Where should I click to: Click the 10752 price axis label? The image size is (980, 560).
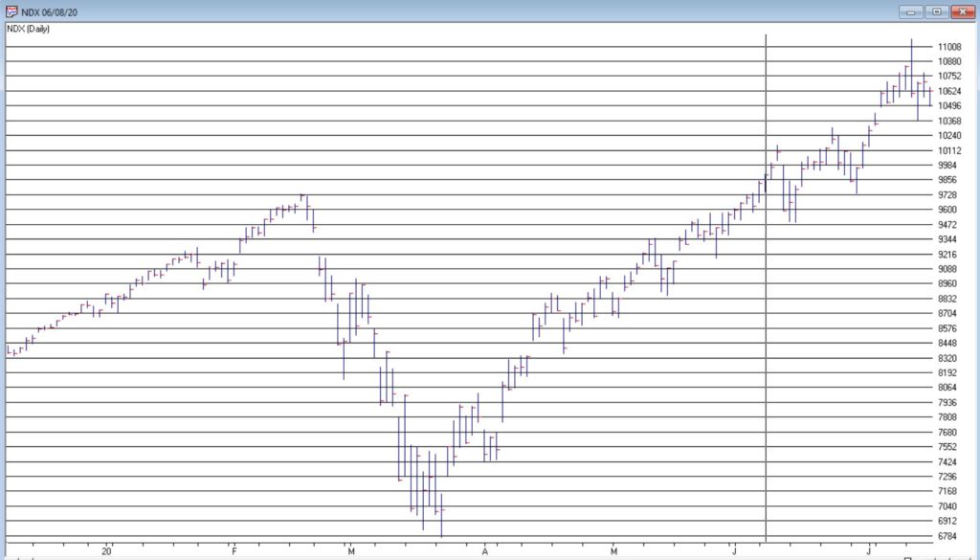(949, 77)
